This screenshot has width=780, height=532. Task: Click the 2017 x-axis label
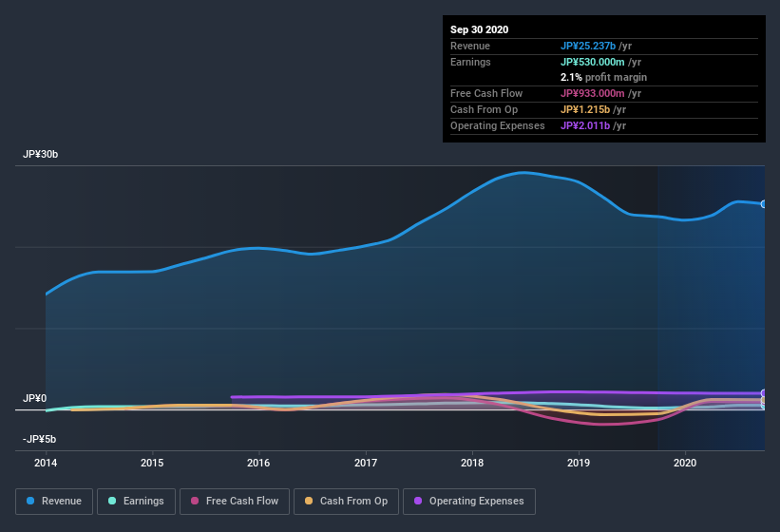(365, 463)
